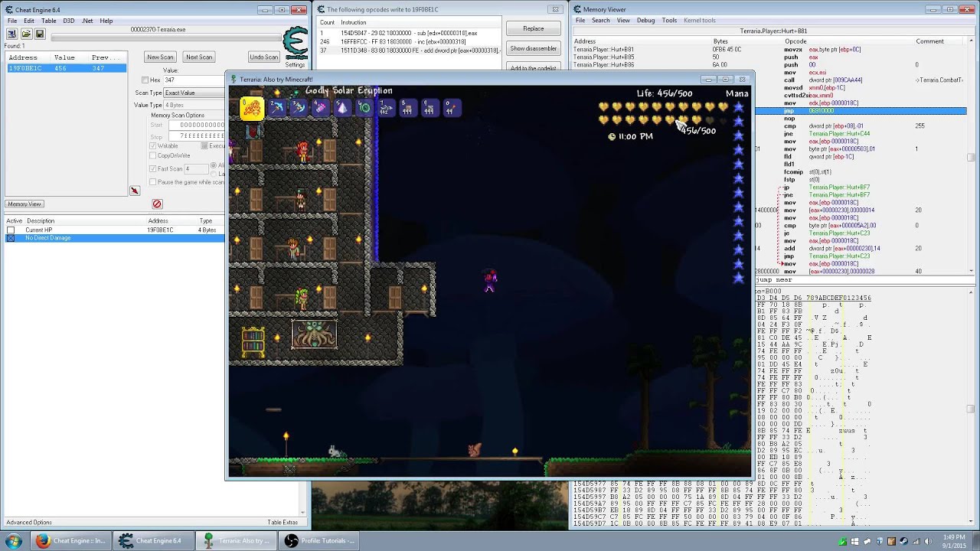980x551 pixels.
Task: Open the Tools menu in Memory Viewer
Action: coord(669,21)
